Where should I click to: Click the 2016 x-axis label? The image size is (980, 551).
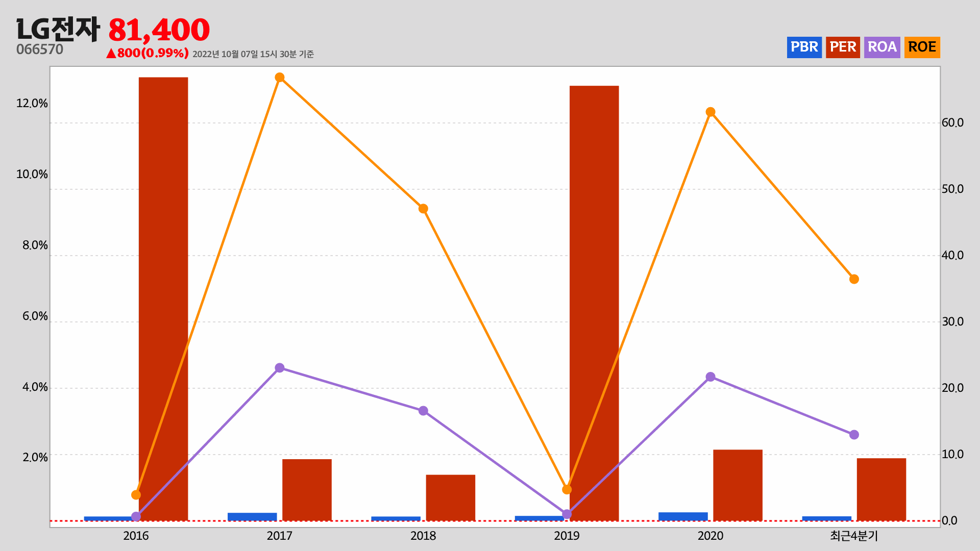click(x=136, y=536)
